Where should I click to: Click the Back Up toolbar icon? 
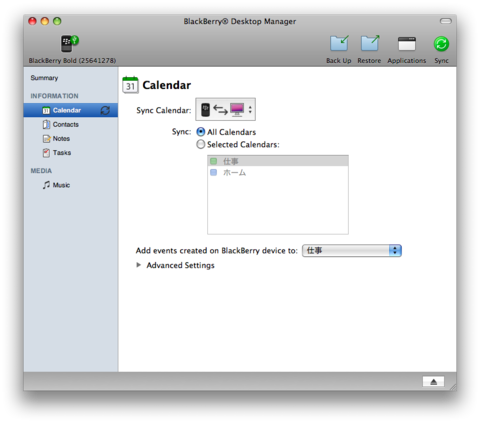pos(339,43)
